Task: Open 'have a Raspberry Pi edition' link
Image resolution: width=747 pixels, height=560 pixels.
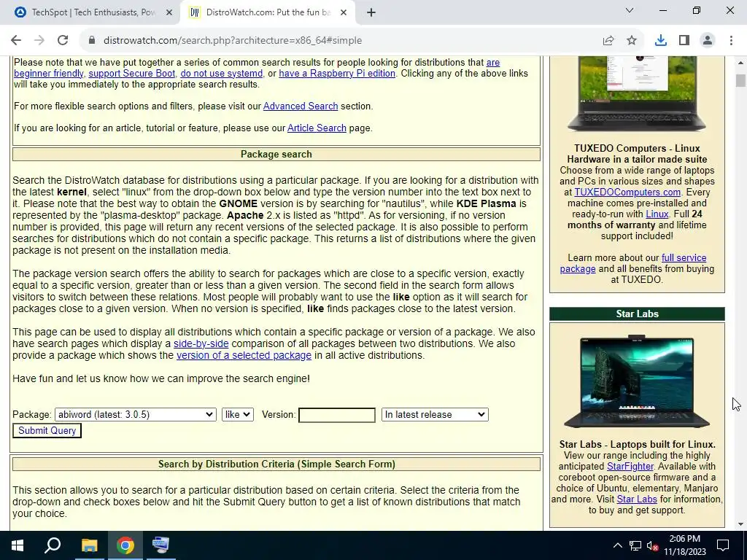Action: tap(337, 74)
